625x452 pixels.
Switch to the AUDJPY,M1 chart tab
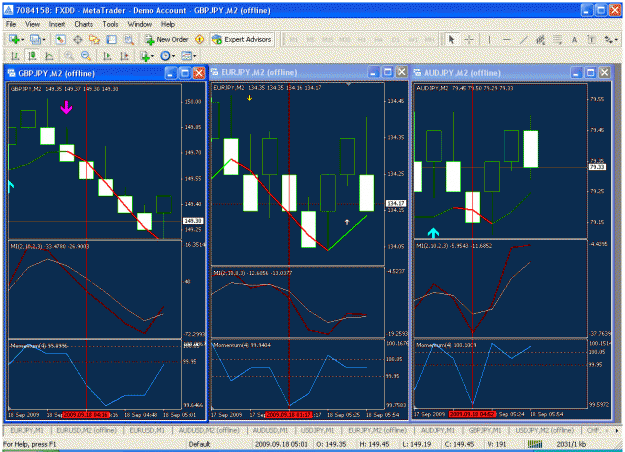438,430
